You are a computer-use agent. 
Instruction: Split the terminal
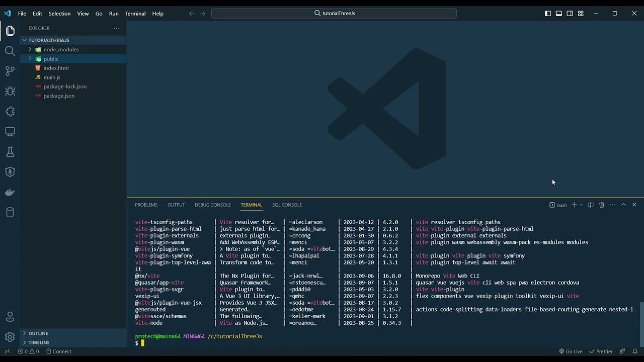591,205
